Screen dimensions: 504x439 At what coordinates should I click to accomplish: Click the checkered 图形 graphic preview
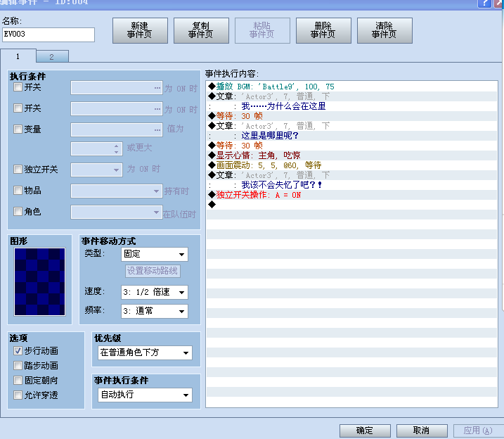pos(39,281)
